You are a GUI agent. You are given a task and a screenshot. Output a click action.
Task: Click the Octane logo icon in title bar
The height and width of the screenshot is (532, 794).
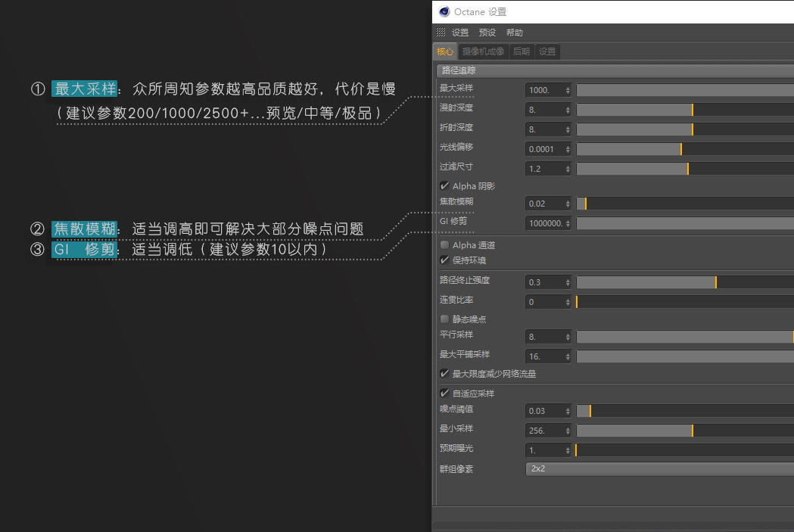tap(444, 11)
